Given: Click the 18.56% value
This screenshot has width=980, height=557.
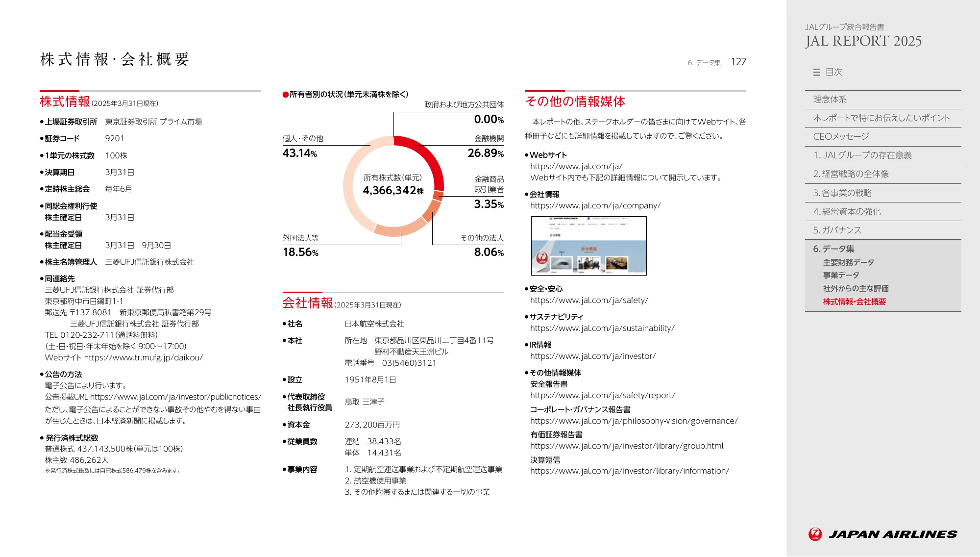Looking at the screenshot, I should point(300,253).
